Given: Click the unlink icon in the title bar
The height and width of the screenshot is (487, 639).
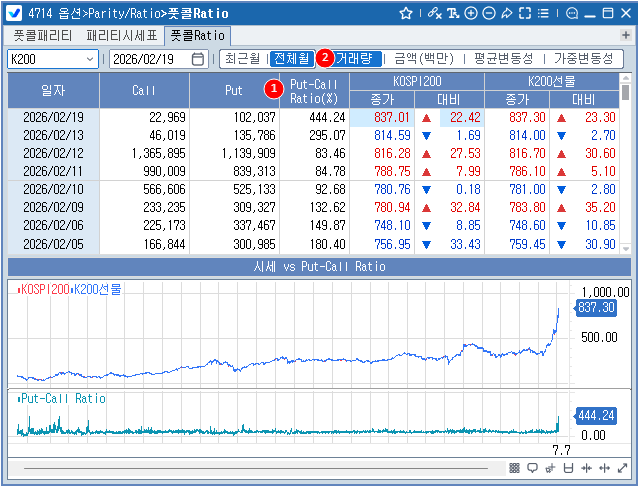Looking at the screenshot, I should 433,13.
